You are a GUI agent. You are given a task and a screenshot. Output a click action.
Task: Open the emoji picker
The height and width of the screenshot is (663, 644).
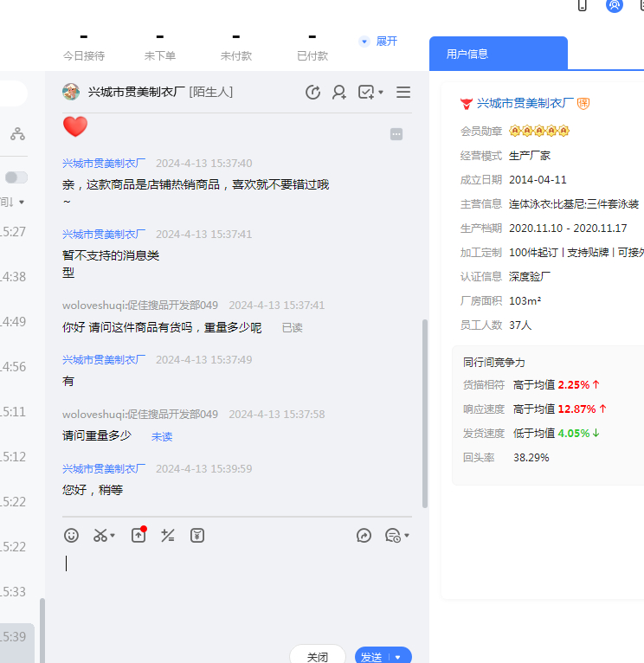point(72,536)
